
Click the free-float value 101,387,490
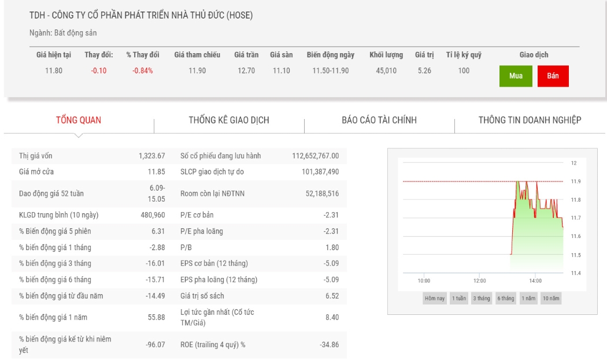click(x=320, y=172)
